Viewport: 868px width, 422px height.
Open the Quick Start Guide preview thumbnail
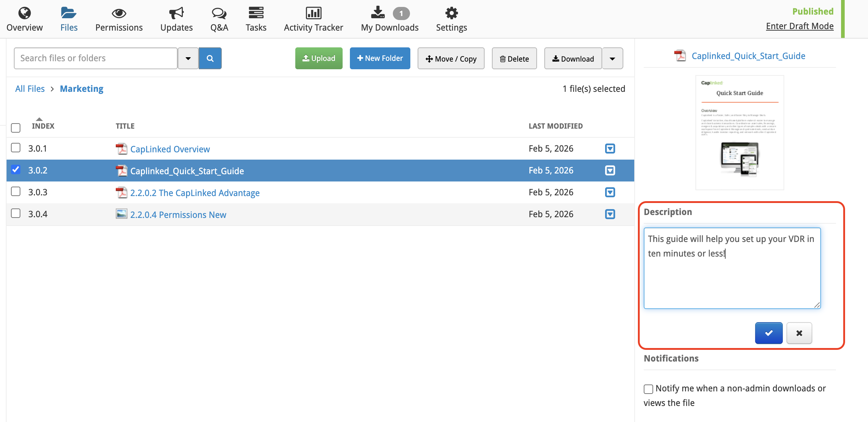739,133
